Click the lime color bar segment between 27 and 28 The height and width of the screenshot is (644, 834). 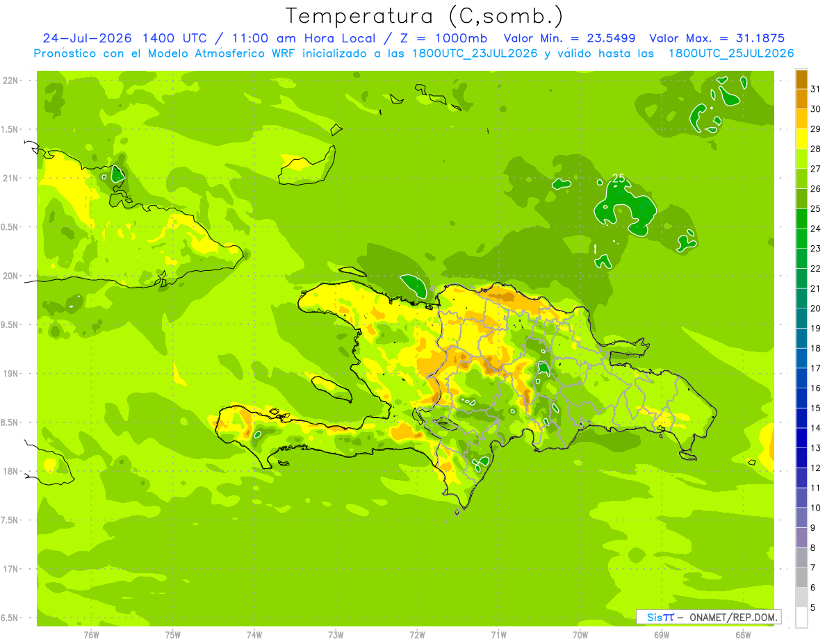click(x=801, y=158)
